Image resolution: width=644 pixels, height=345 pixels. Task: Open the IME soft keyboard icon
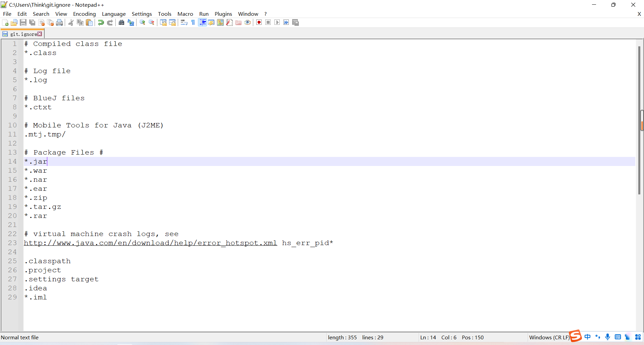(618, 337)
